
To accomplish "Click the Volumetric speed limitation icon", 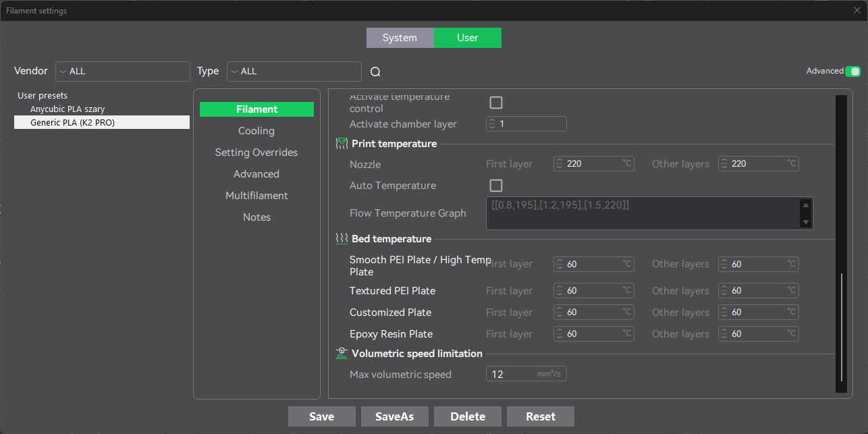I will click(x=342, y=354).
